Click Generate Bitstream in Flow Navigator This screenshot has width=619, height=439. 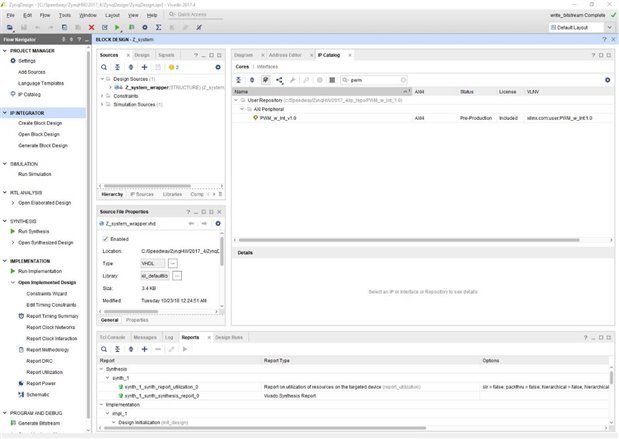(40, 423)
